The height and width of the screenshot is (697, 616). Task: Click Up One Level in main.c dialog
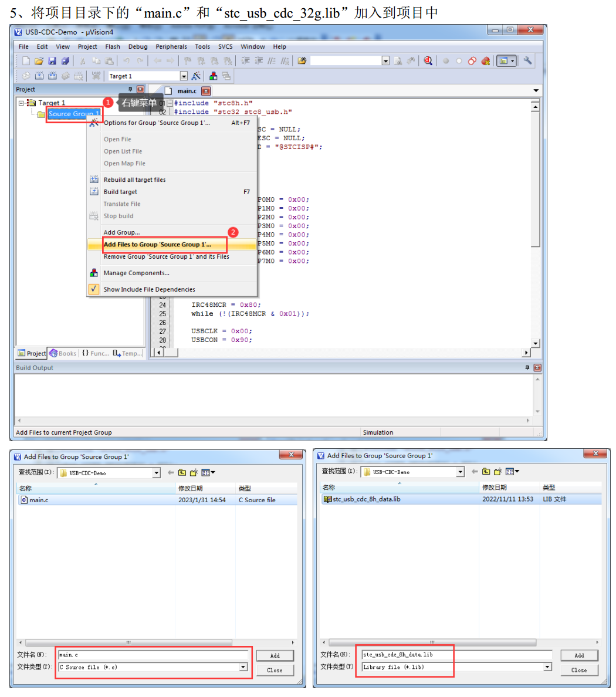(182, 472)
